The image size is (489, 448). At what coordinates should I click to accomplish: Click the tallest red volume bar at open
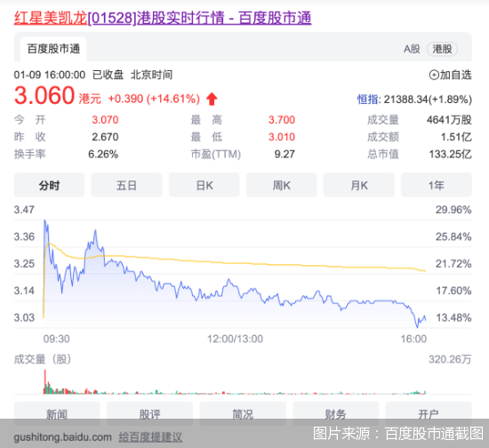(x=45, y=381)
